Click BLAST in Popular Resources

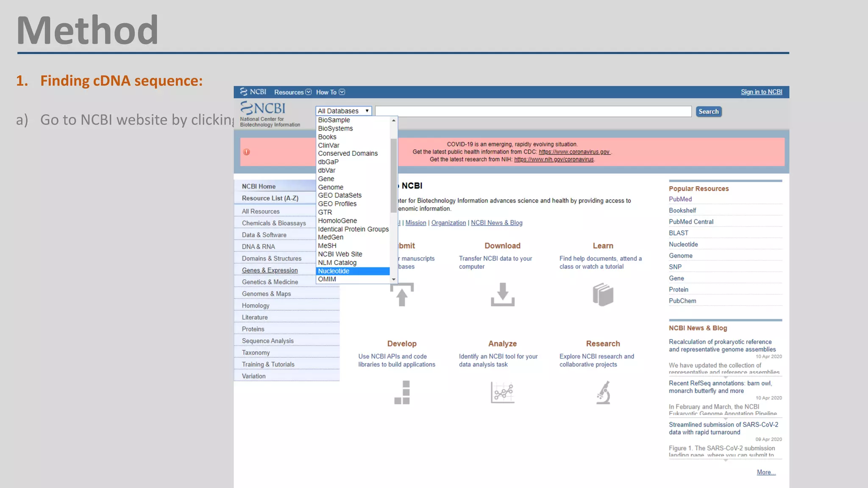[679, 233]
